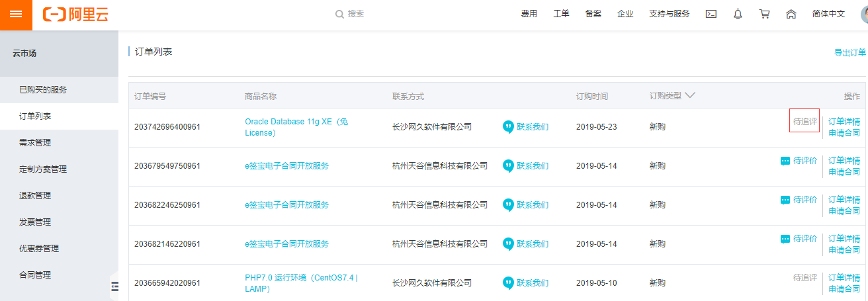Image resolution: width=868 pixels, height=301 pixels.
Task: Open the 工单 menu
Action: 561,14
